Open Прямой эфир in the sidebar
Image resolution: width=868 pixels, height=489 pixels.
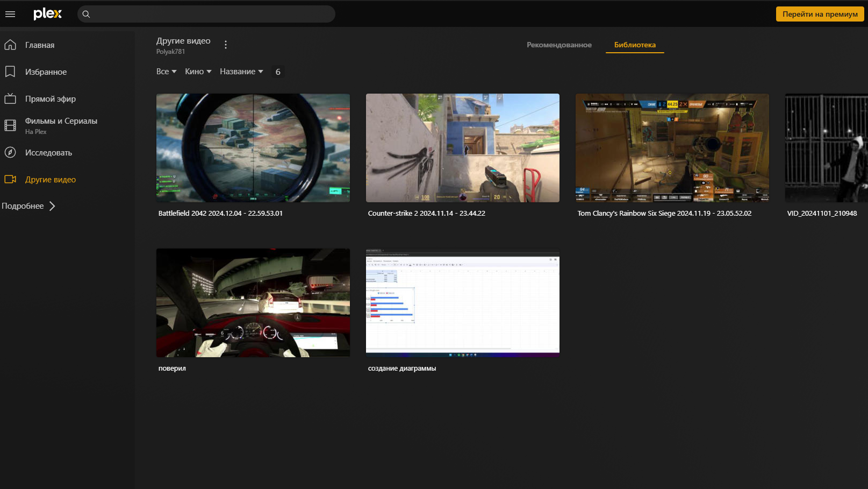(x=51, y=99)
